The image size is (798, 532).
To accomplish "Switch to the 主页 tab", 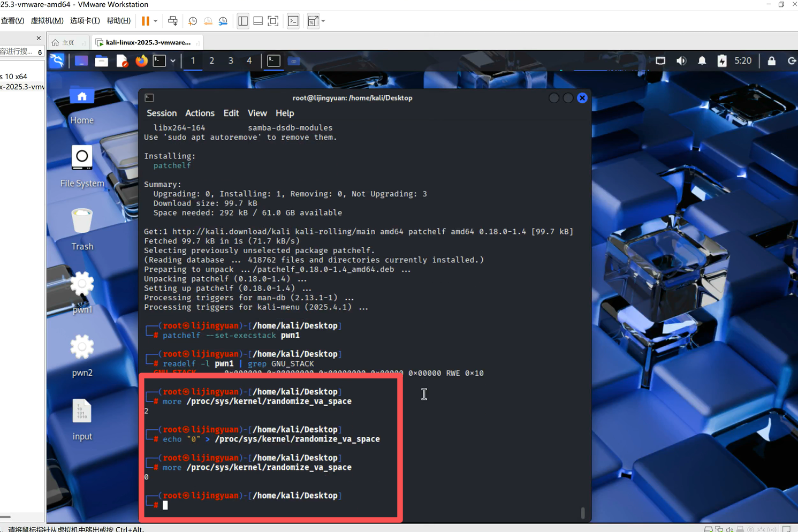I will 69,42.
